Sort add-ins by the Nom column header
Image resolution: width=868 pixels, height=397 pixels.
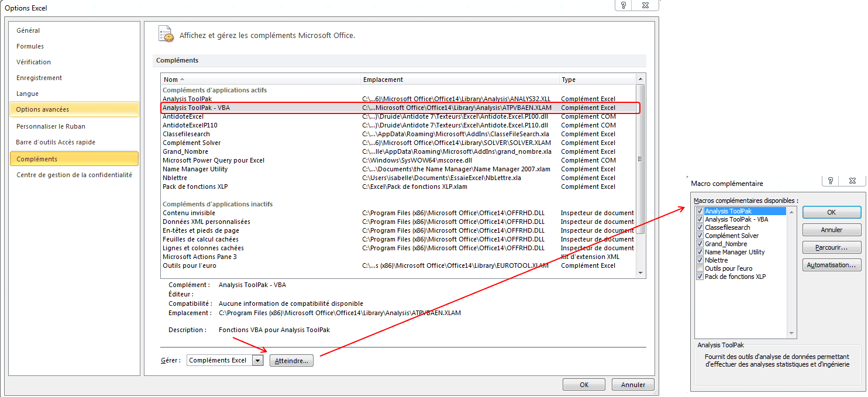coord(261,80)
